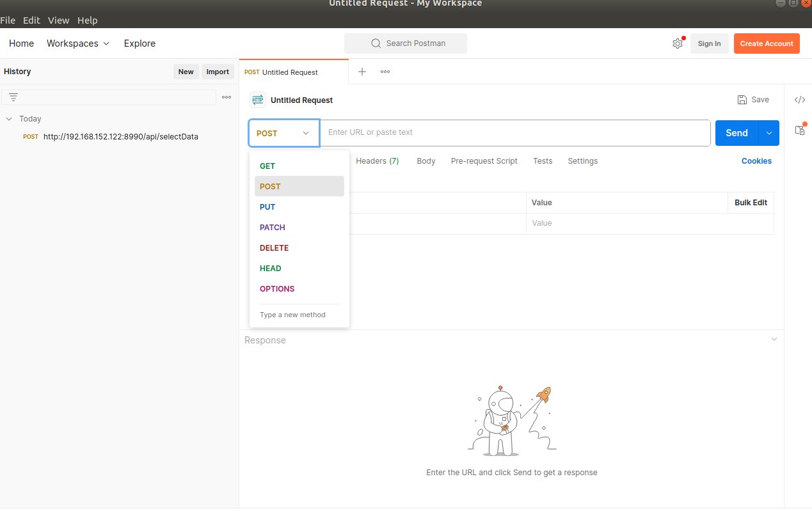Image resolution: width=812 pixels, height=511 pixels.
Task: Click the search magnifier icon
Action: coord(376,43)
